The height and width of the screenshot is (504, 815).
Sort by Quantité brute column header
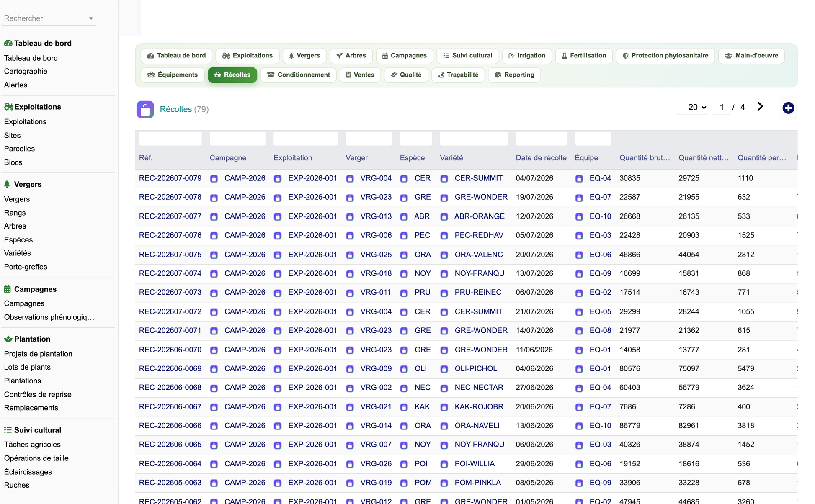[x=645, y=158]
